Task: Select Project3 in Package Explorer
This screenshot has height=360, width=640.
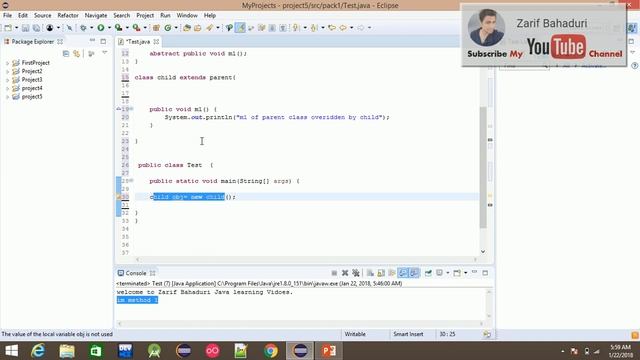Action: coord(31,80)
